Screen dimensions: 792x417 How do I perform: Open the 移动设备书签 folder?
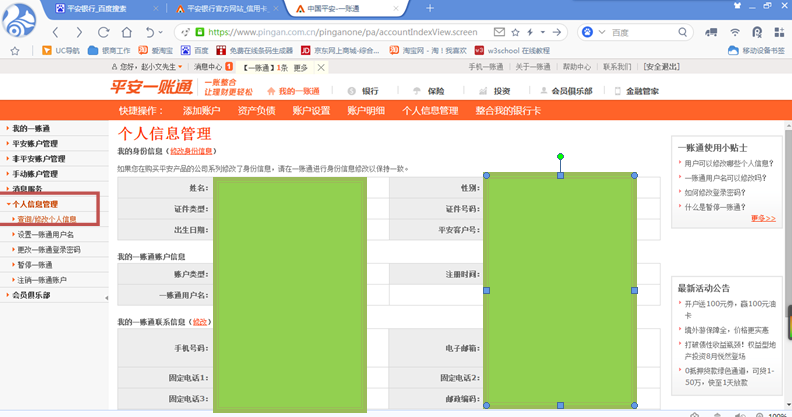(756, 50)
